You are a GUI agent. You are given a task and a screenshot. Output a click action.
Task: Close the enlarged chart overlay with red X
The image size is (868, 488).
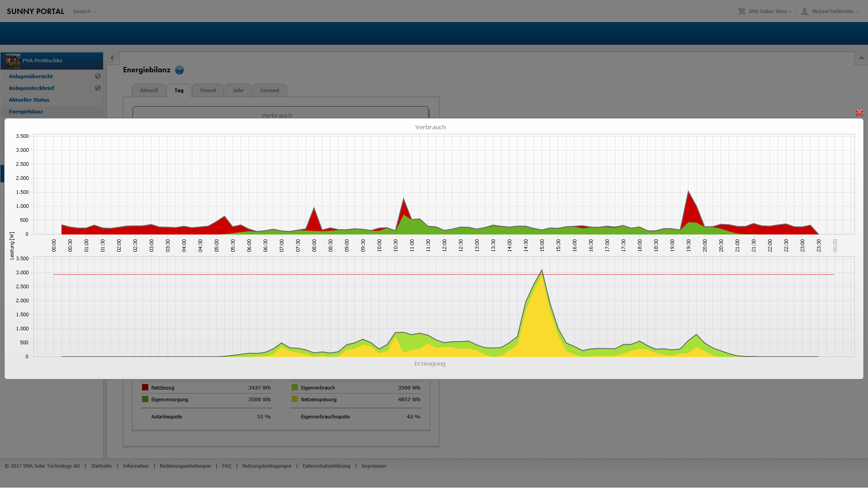pyautogui.click(x=859, y=113)
